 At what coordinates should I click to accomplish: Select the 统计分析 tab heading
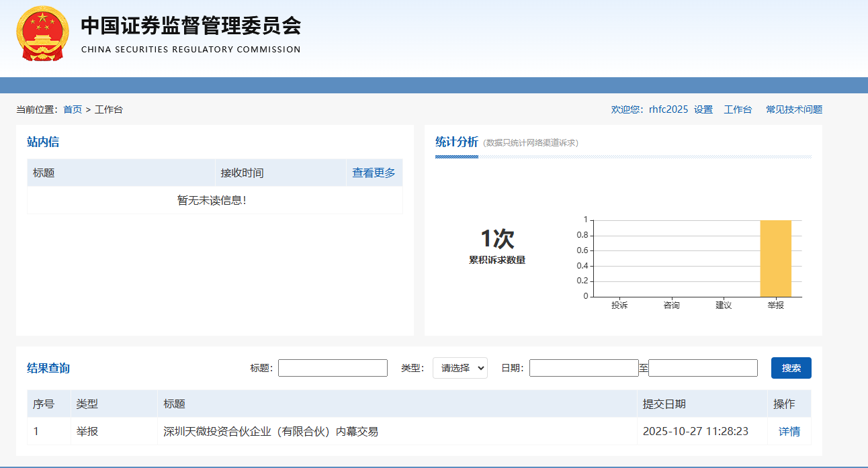[x=457, y=142]
